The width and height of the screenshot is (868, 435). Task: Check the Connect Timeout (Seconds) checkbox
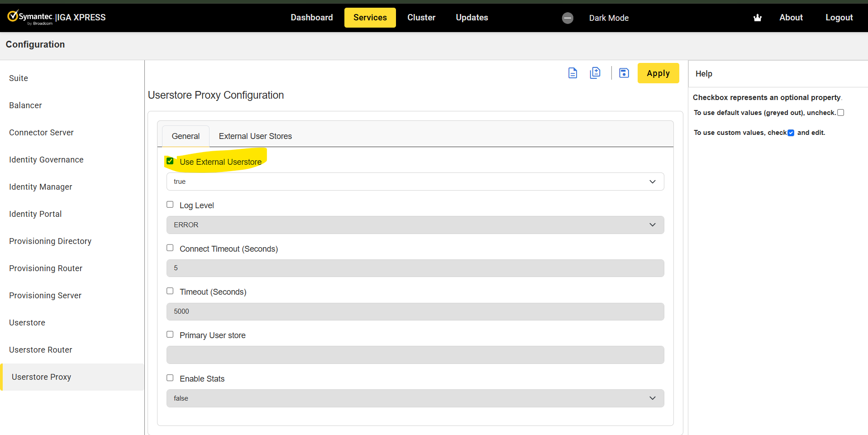coord(170,248)
